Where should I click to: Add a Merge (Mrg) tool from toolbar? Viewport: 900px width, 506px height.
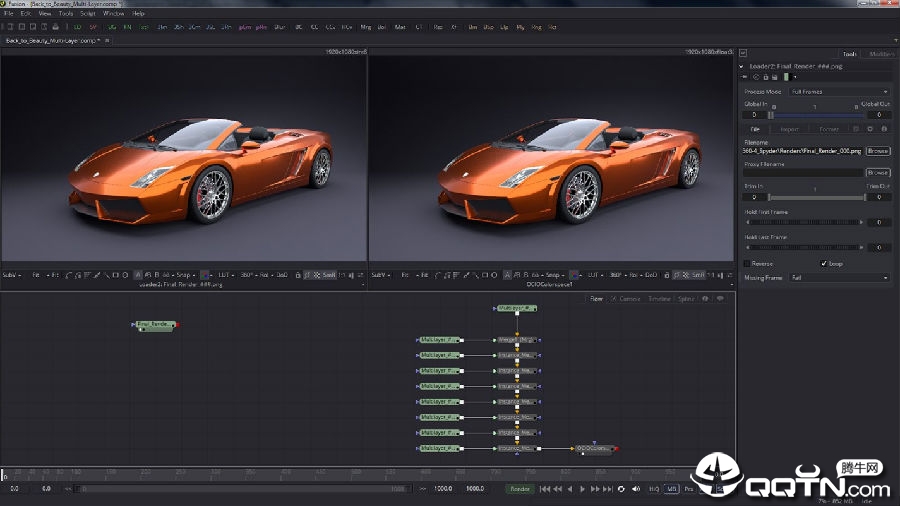(x=366, y=27)
